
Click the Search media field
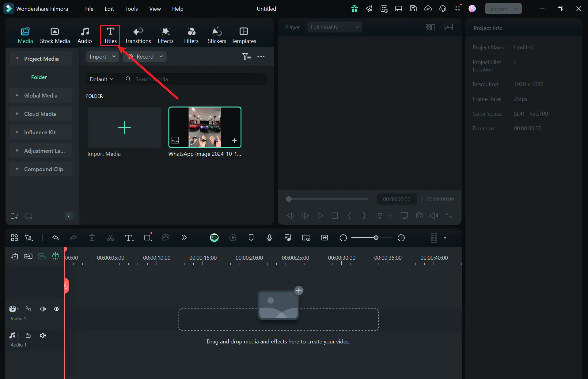(196, 79)
